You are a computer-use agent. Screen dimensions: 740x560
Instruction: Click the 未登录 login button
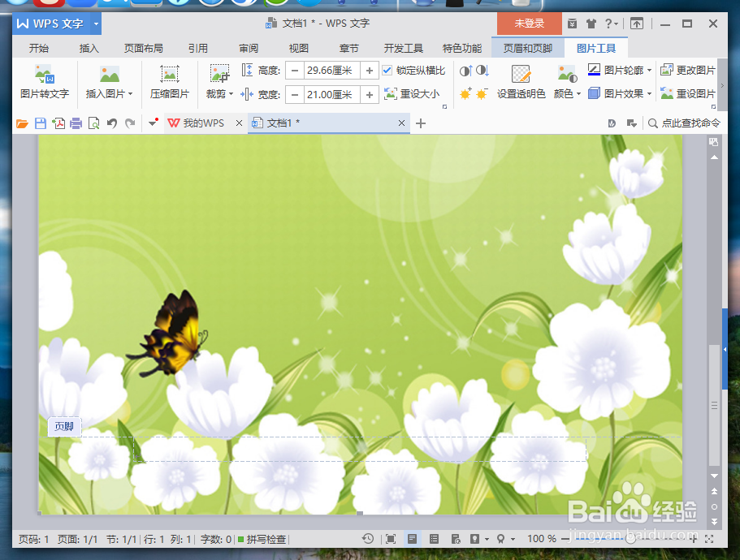click(528, 24)
